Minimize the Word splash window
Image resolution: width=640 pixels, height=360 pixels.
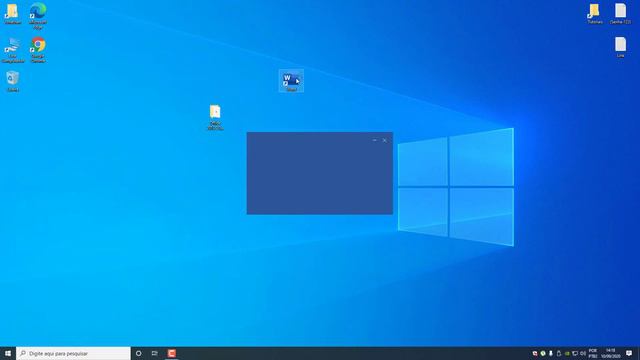pyautogui.click(x=375, y=140)
